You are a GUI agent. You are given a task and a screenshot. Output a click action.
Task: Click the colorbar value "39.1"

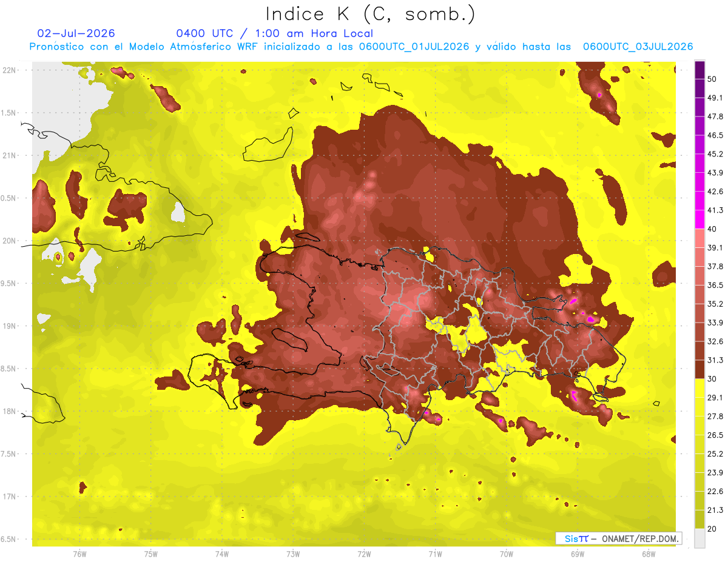[715, 248]
